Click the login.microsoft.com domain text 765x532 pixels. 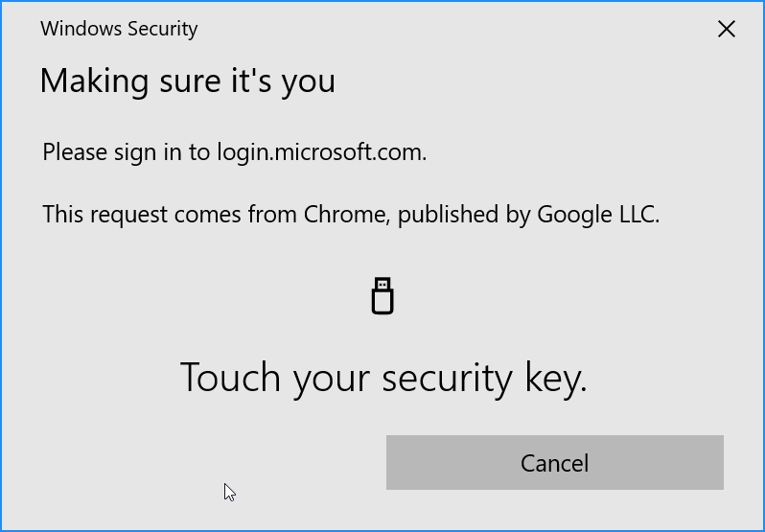pos(320,151)
